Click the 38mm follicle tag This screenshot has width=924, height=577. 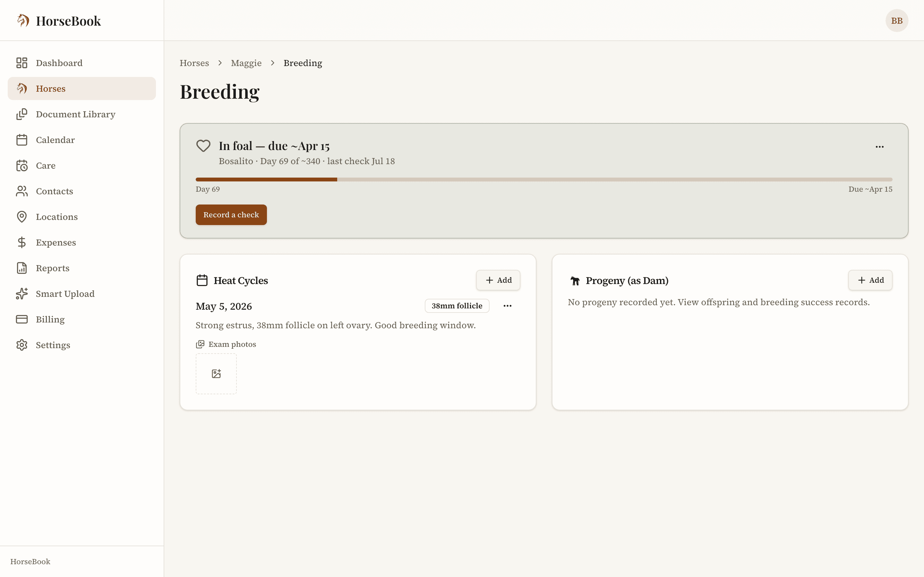457,306
